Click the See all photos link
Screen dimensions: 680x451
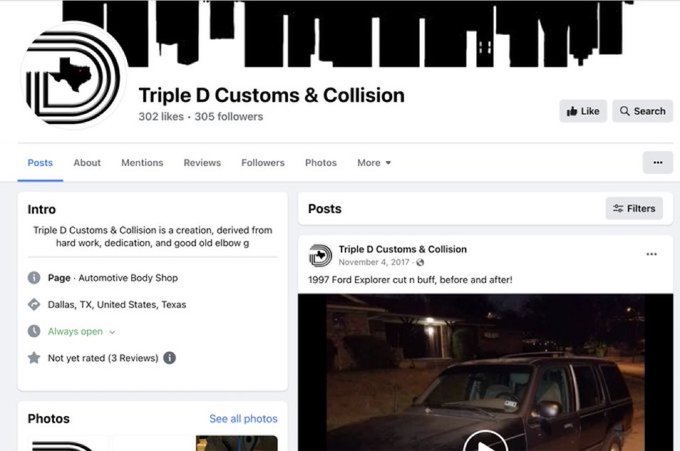pyautogui.click(x=243, y=418)
